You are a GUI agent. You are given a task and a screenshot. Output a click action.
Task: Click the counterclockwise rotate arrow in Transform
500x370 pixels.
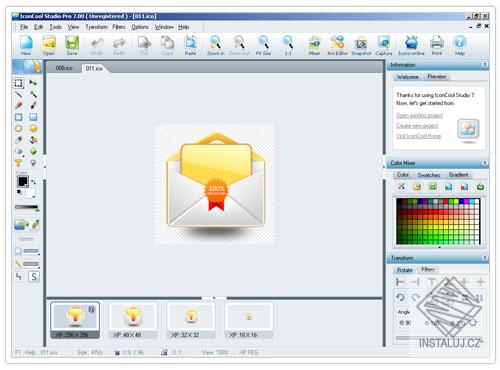click(400, 297)
